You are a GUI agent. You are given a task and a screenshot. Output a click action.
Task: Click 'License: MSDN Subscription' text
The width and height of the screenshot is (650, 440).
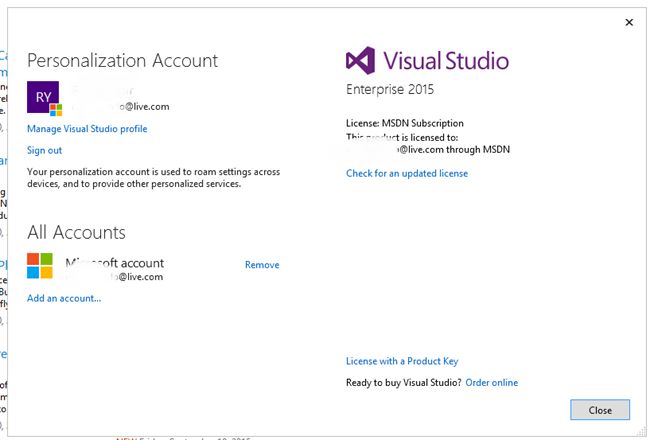tap(405, 123)
